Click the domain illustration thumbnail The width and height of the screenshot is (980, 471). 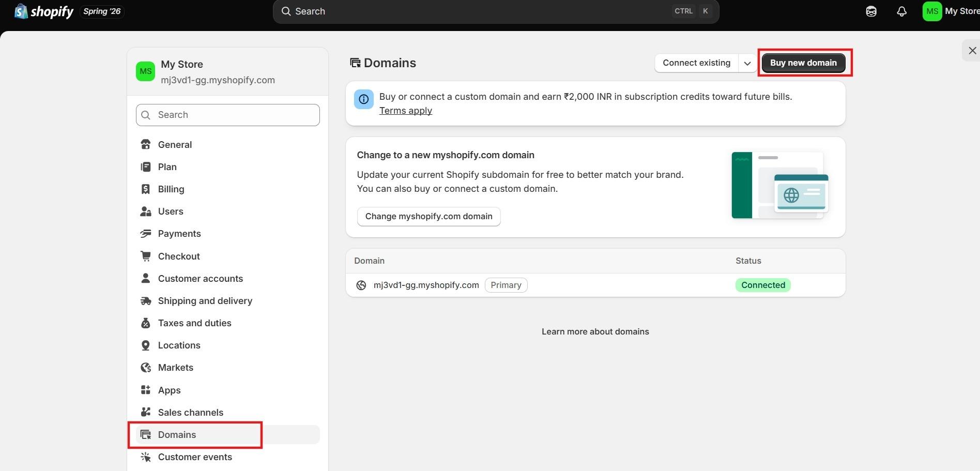coord(780,185)
